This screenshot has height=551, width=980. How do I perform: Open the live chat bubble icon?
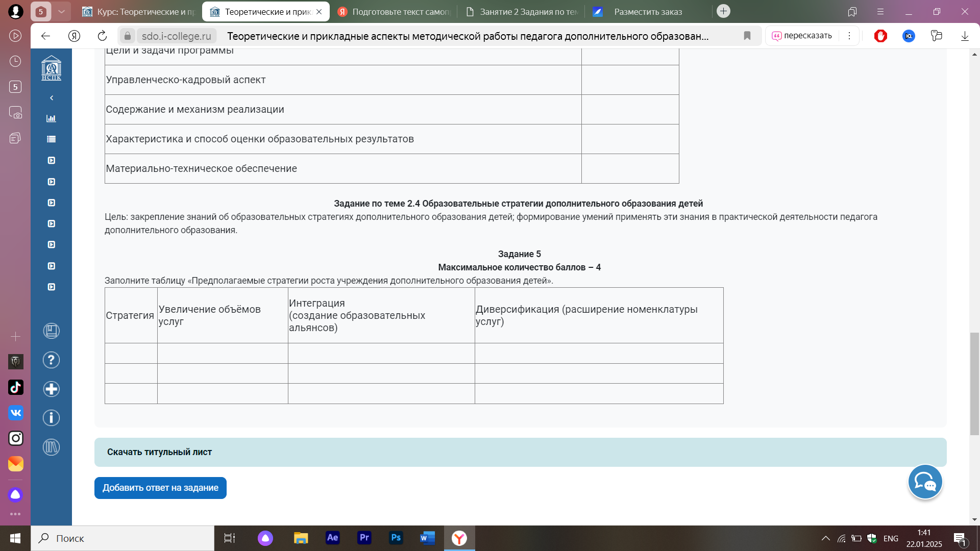[x=925, y=482]
